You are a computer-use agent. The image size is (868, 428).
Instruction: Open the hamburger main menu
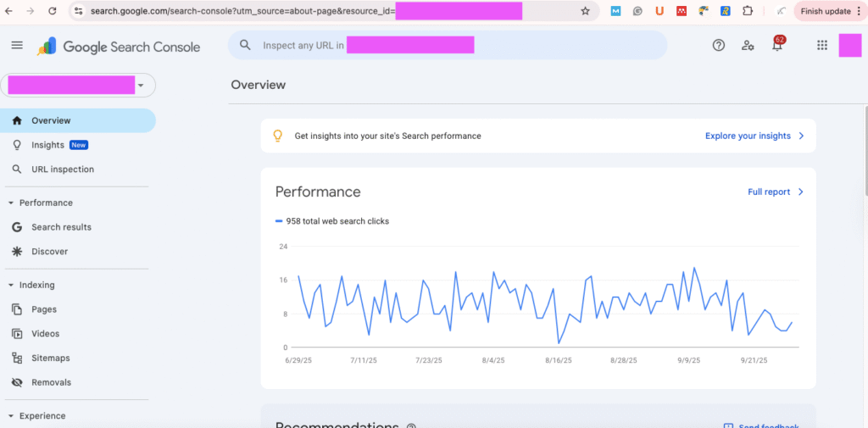(x=17, y=46)
